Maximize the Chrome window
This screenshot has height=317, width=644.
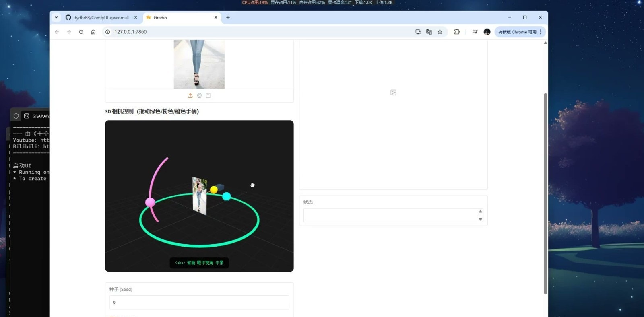(x=525, y=17)
